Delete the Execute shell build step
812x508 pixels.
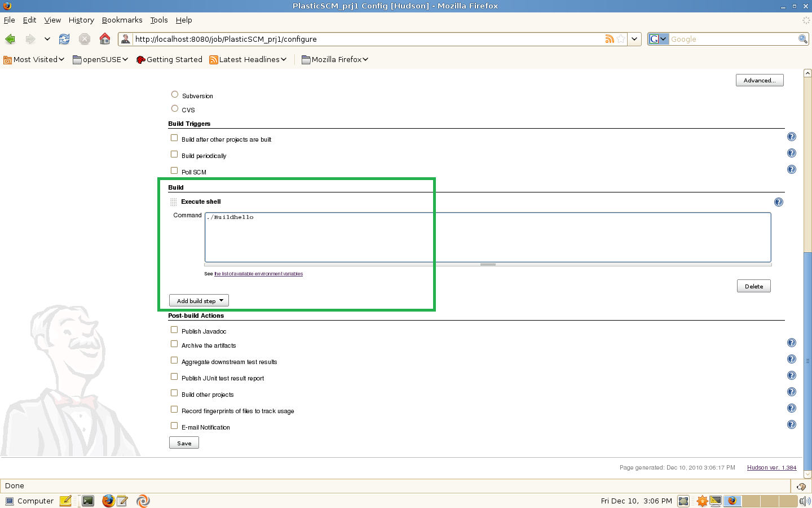click(x=754, y=286)
